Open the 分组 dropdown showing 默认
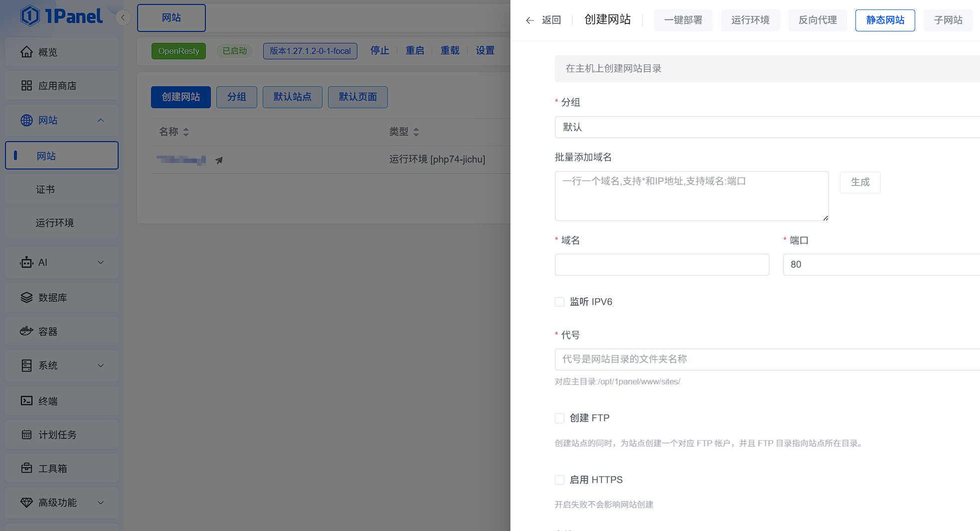The image size is (980, 531). click(x=767, y=127)
